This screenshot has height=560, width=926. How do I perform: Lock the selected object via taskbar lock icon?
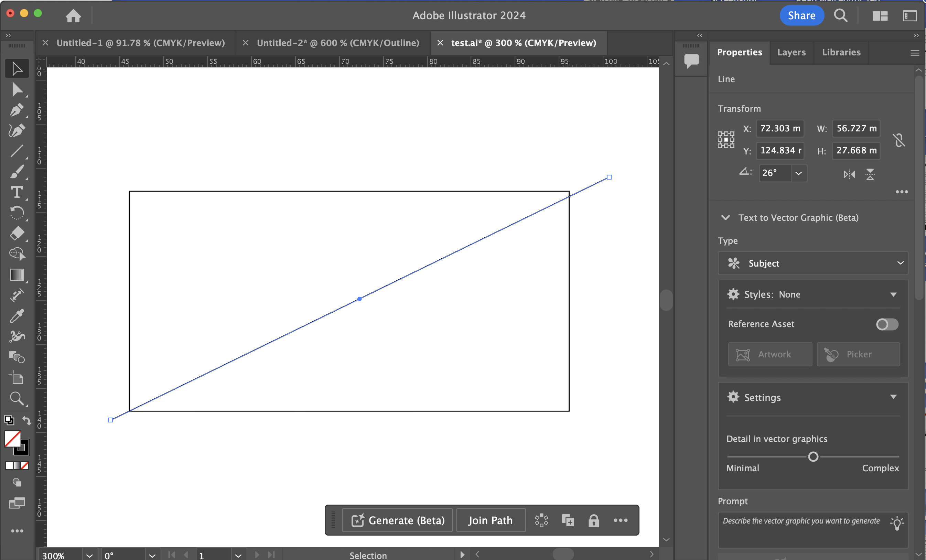[593, 520]
